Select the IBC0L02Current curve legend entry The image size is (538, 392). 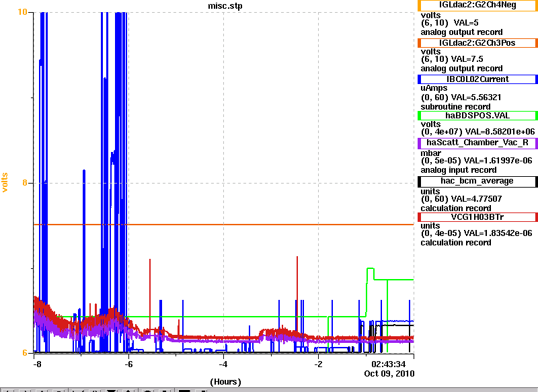coord(477,79)
